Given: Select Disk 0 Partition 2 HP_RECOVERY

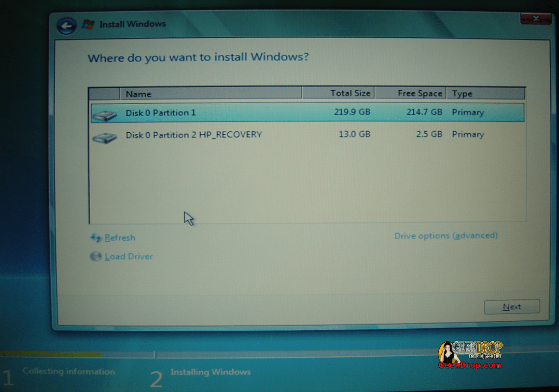Looking at the screenshot, I should [x=308, y=135].
